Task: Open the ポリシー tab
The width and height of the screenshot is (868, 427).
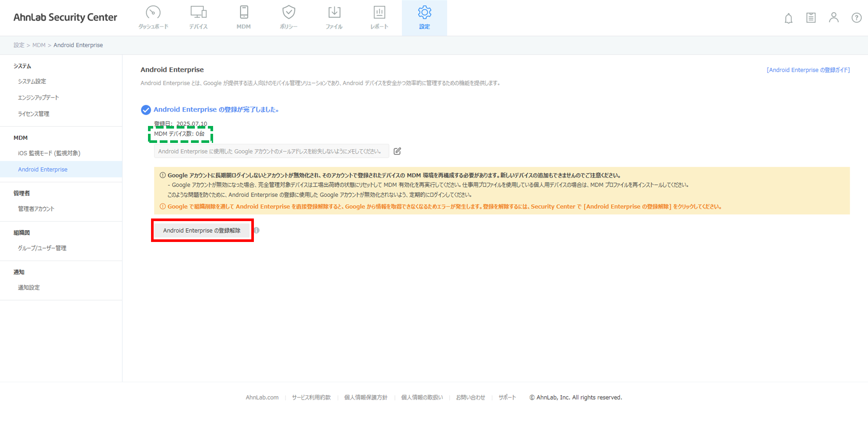Action: (289, 18)
